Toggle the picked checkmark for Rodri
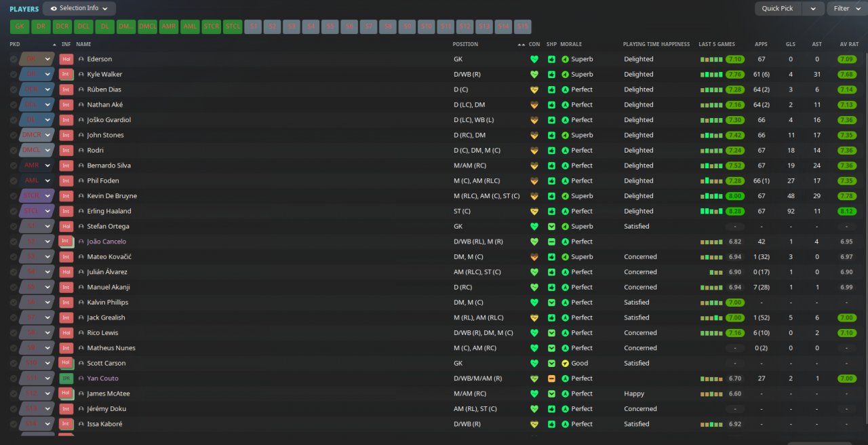 14,151
